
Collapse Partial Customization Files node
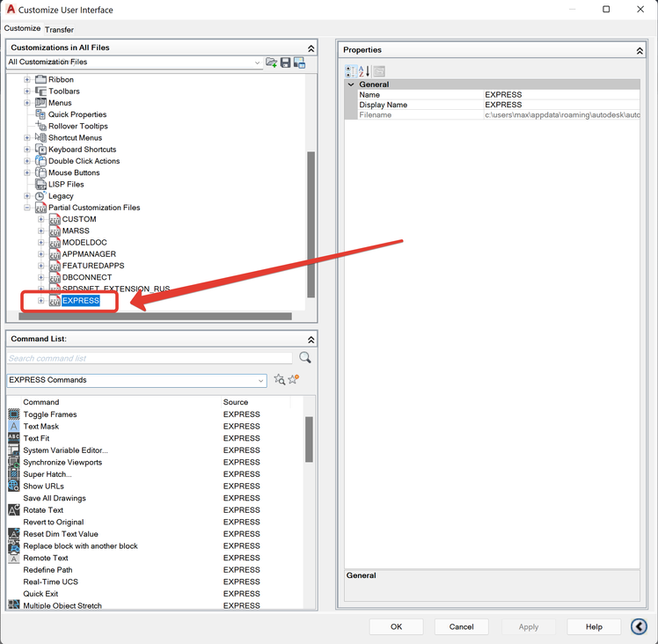click(27, 208)
